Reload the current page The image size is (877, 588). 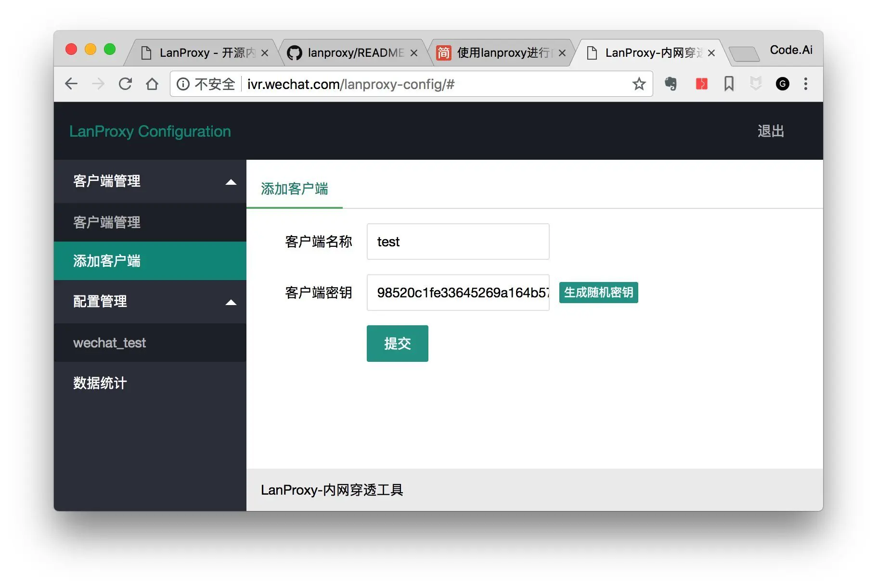click(x=125, y=84)
